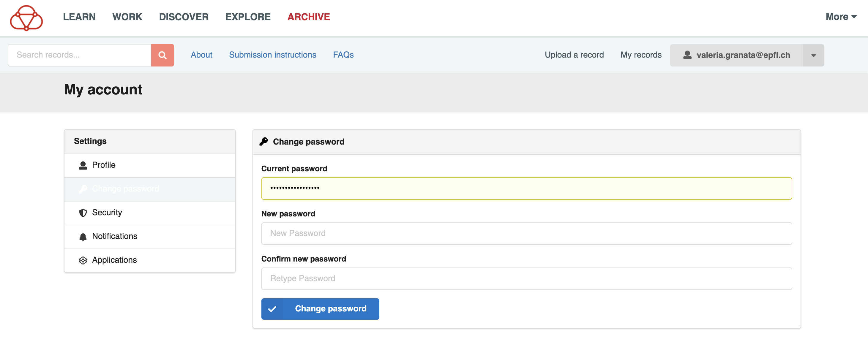Open the valeria.granata@epfl.ch account menu
The image size is (868, 339).
pyautogui.click(x=743, y=55)
